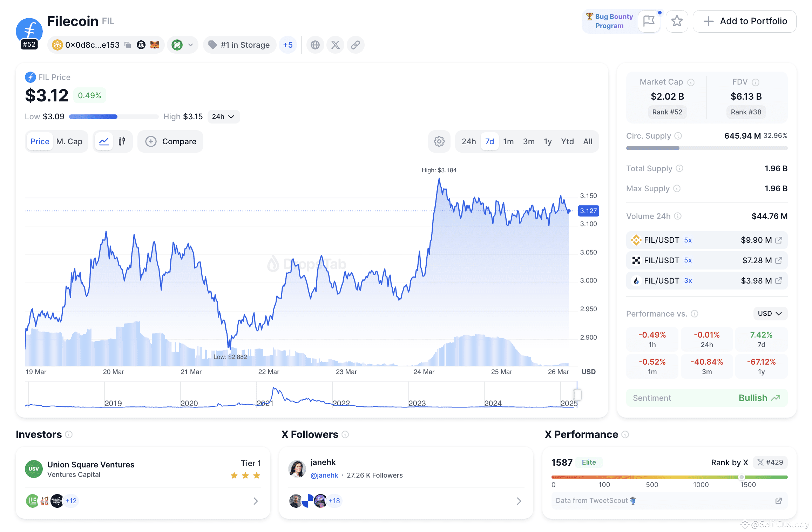Open the $9.90 M FIL/USDT external link
Viewport: 812px width, 532px height.
[779, 240]
